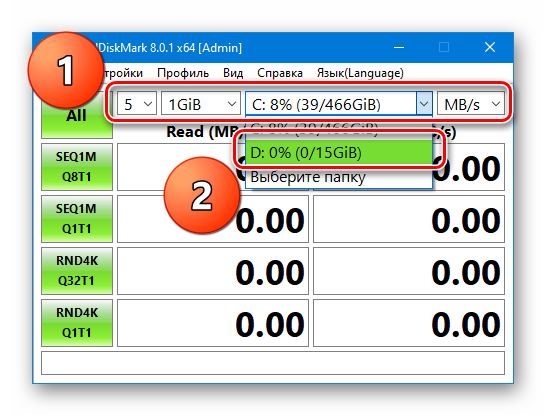Start the RND4K Q1T1 test
Viewport: 546px width, 416px height.
click(x=77, y=323)
